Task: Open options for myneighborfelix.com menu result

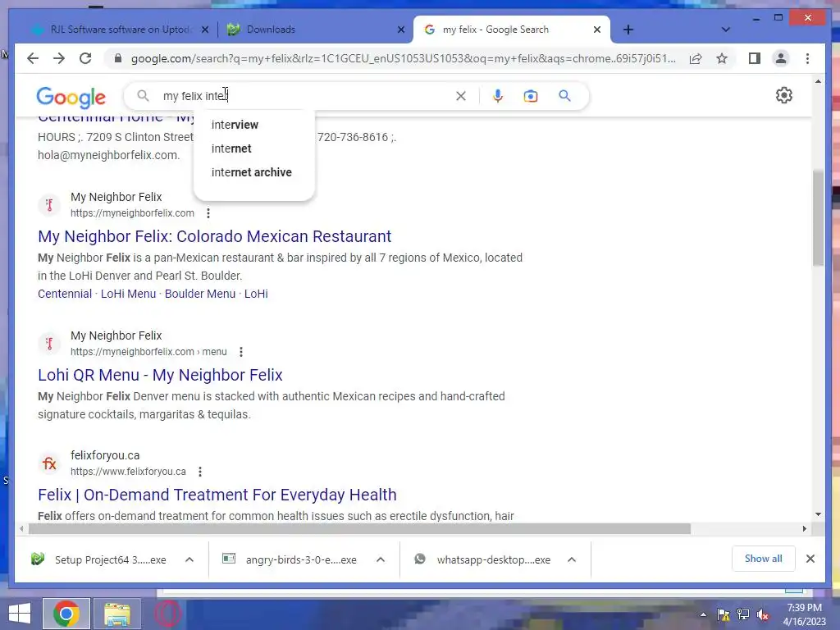Action: [241, 352]
